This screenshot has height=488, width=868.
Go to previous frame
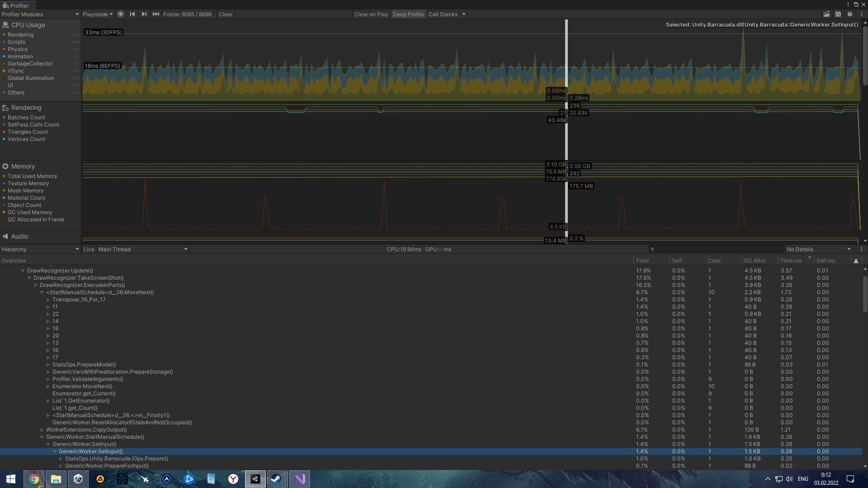(132, 14)
